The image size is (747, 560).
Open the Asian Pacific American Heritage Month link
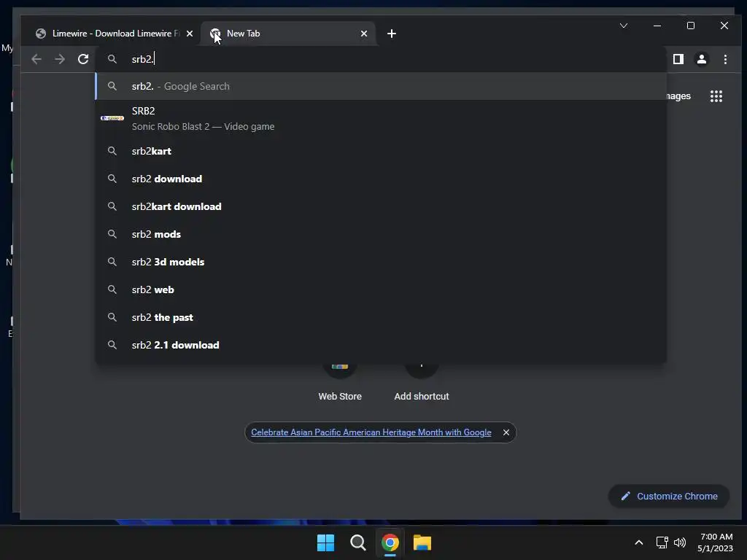[x=371, y=432]
